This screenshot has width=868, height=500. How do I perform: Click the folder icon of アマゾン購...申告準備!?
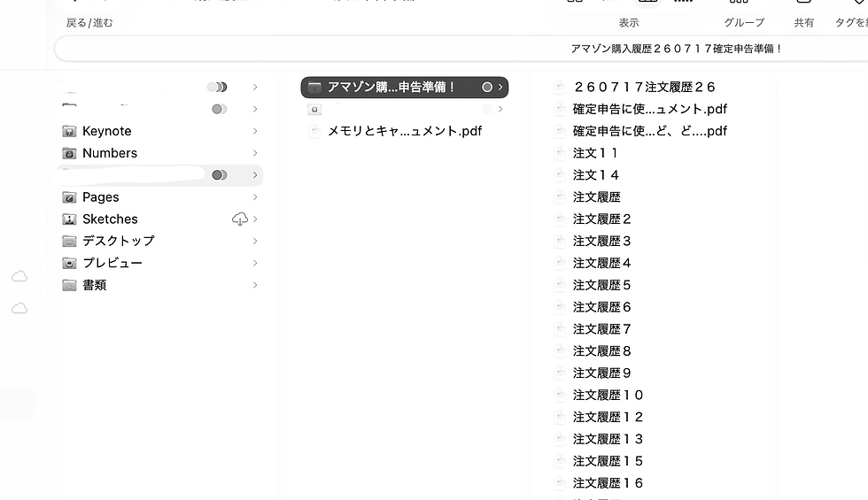click(314, 87)
